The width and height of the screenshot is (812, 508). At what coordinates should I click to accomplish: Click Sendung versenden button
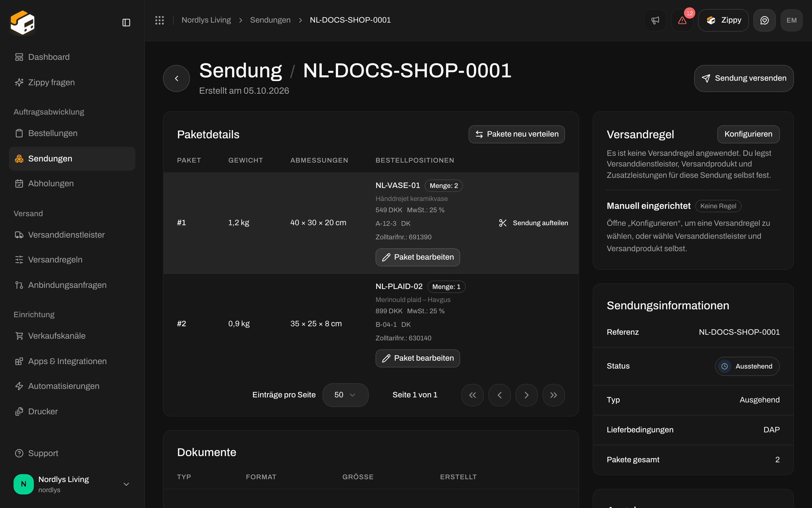(x=743, y=78)
